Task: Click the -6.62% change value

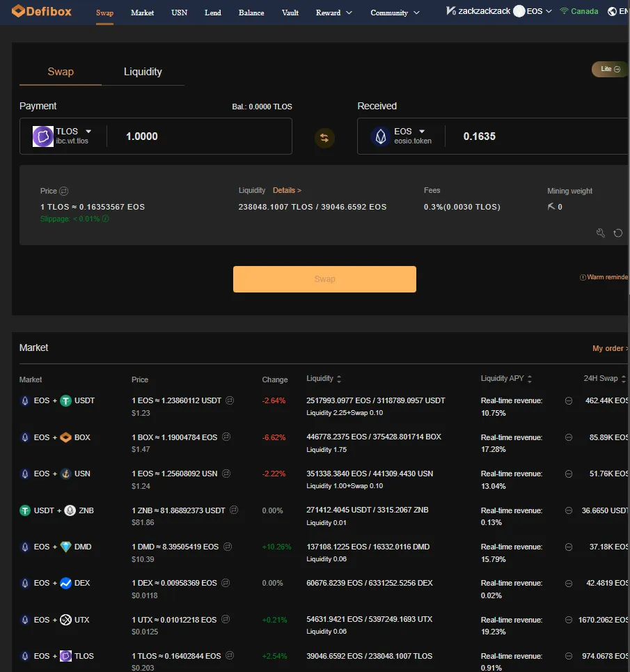Action: click(x=274, y=437)
